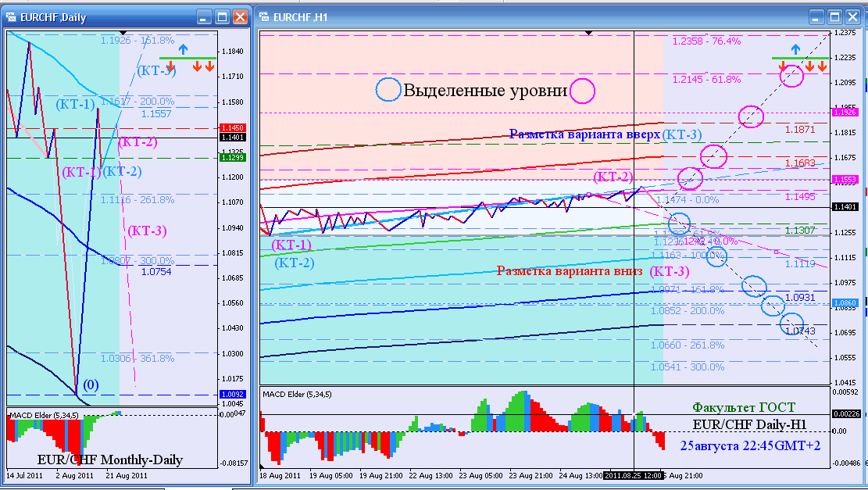Click the '1.0807 - 300.0%' label in Daily chart
Image resolution: width=868 pixels, height=490 pixels.
(x=138, y=261)
